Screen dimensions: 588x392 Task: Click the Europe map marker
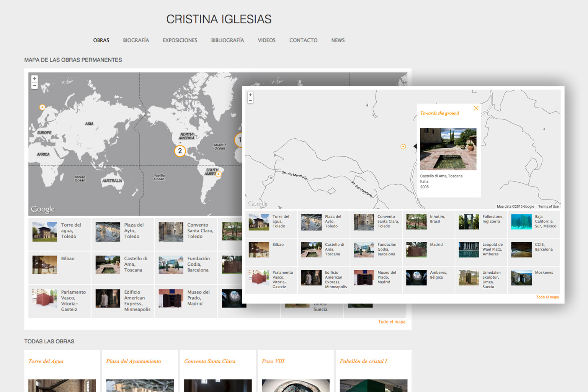coord(42,107)
